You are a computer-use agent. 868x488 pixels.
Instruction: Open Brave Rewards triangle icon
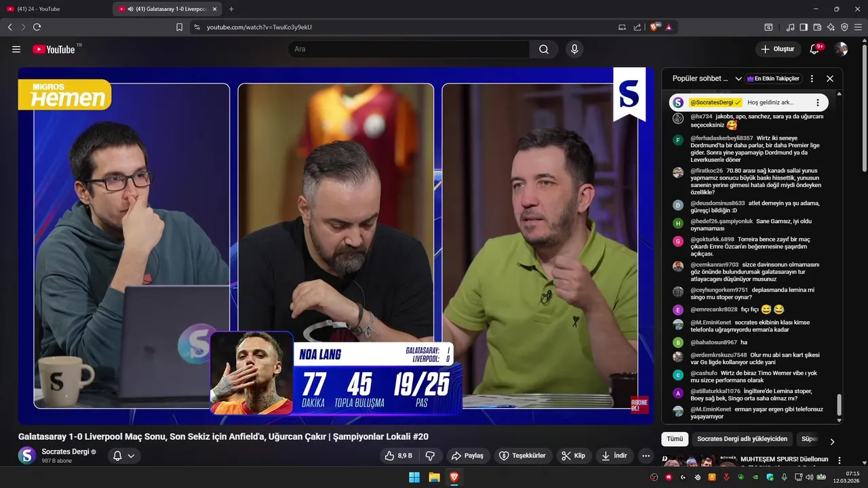pos(669,27)
